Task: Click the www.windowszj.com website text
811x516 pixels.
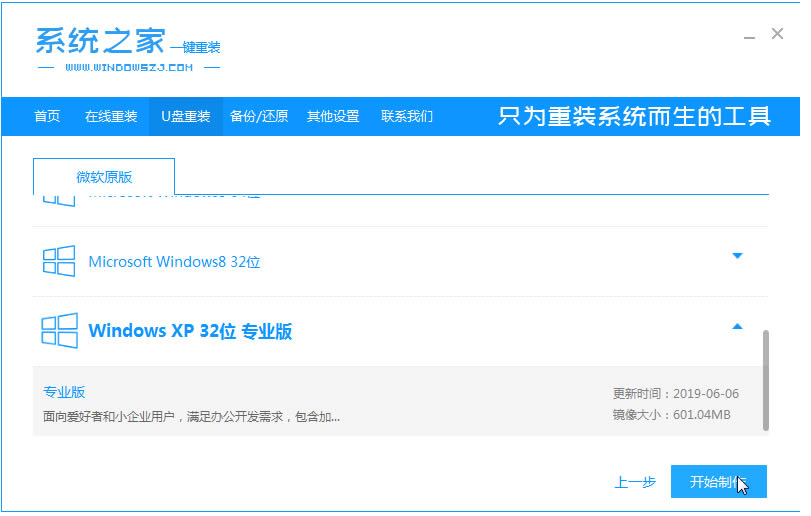Action: (x=129, y=68)
